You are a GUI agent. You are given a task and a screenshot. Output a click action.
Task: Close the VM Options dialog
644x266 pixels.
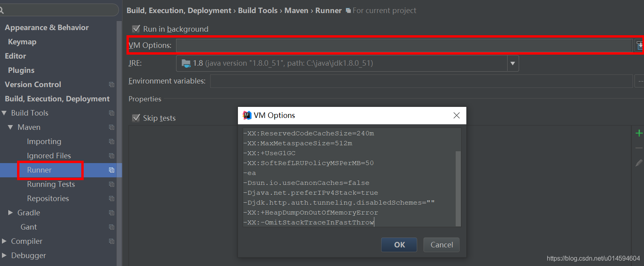coord(456,115)
